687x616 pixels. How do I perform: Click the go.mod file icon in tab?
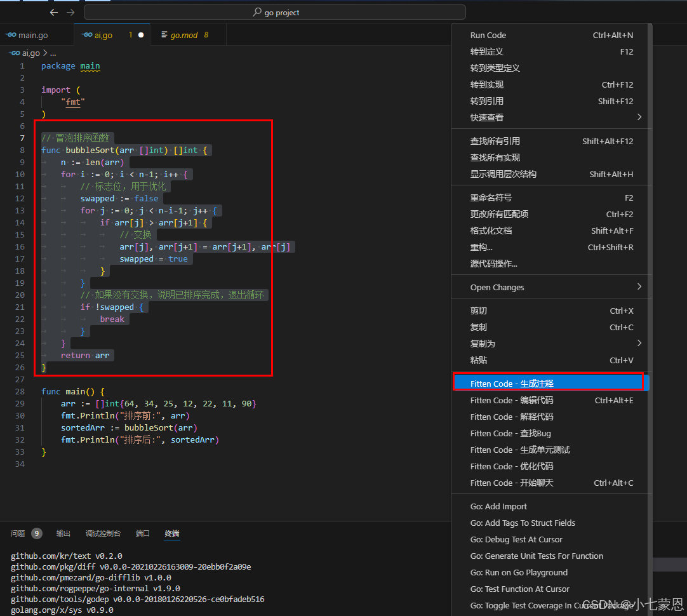pyautogui.click(x=164, y=35)
